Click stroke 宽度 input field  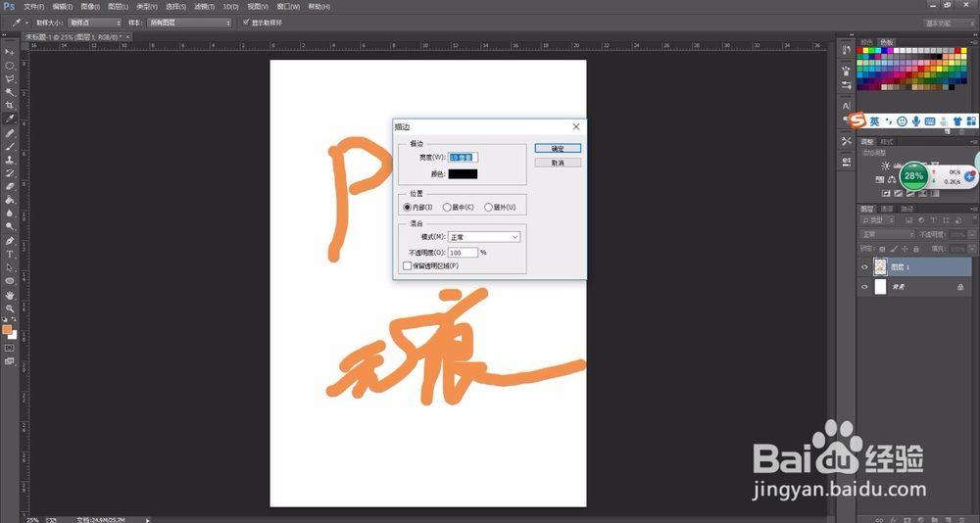point(464,158)
